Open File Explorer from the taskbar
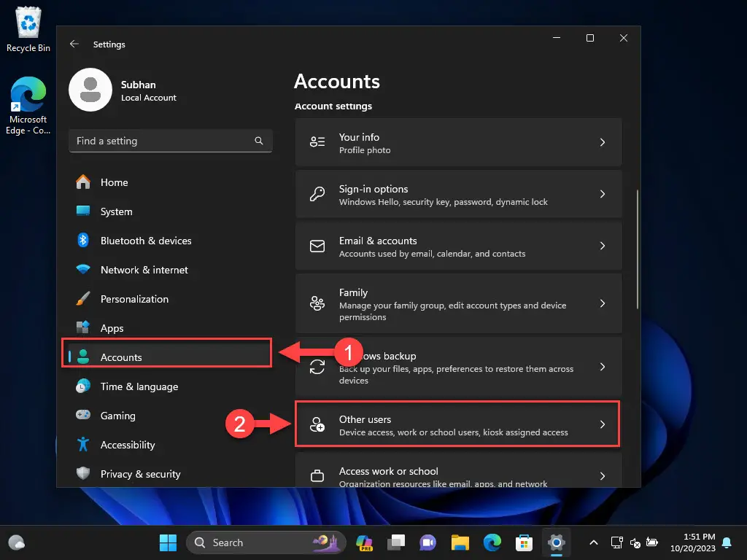The image size is (747, 560). 460,542
